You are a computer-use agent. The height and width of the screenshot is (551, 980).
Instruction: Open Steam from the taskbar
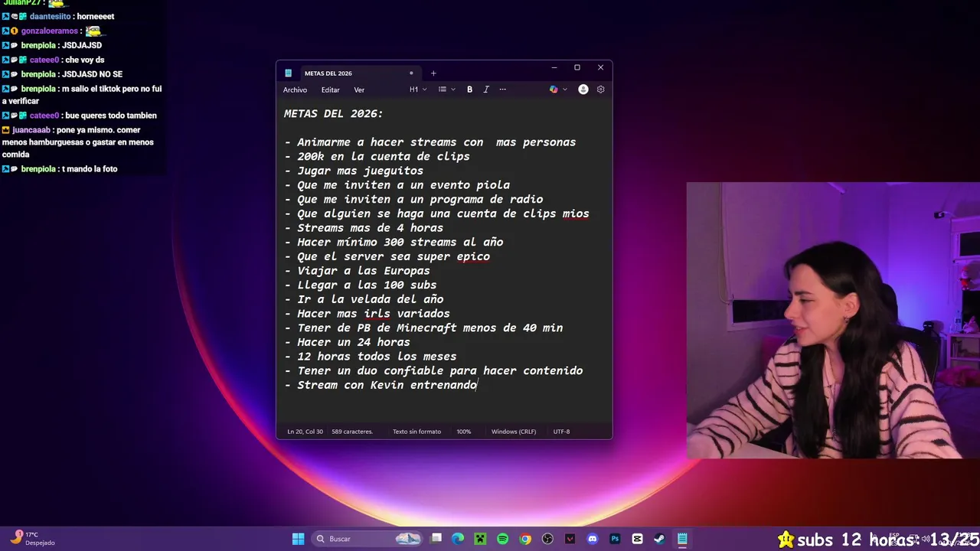click(x=659, y=539)
